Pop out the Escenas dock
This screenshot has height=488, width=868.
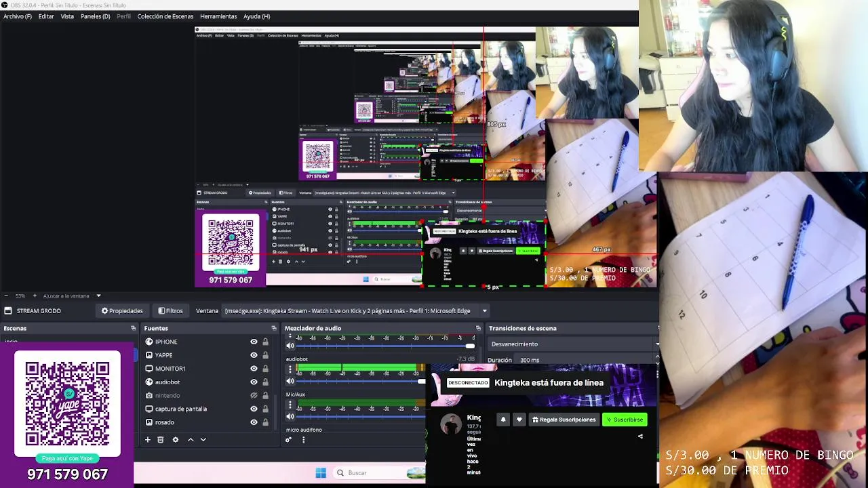pyautogui.click(x=134, y=328)
